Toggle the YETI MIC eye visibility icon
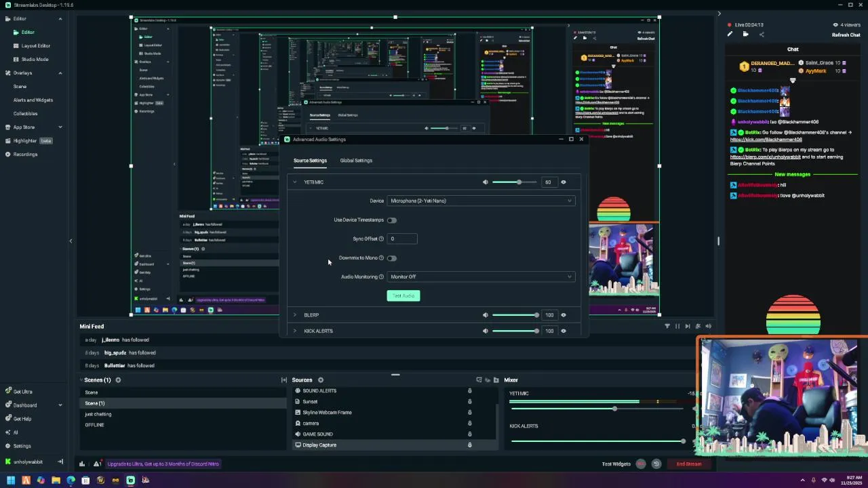This screenshot has height=488, width=868. point(564,182)
